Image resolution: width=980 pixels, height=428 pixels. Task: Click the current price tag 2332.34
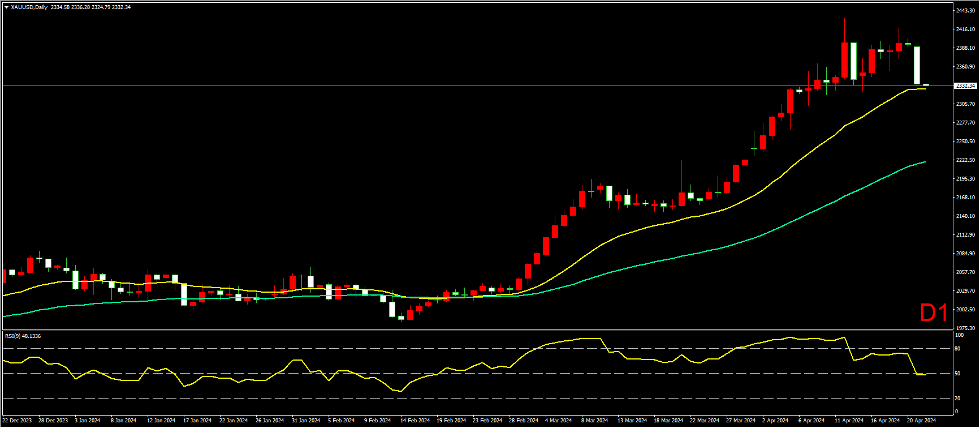coord(965,85)
